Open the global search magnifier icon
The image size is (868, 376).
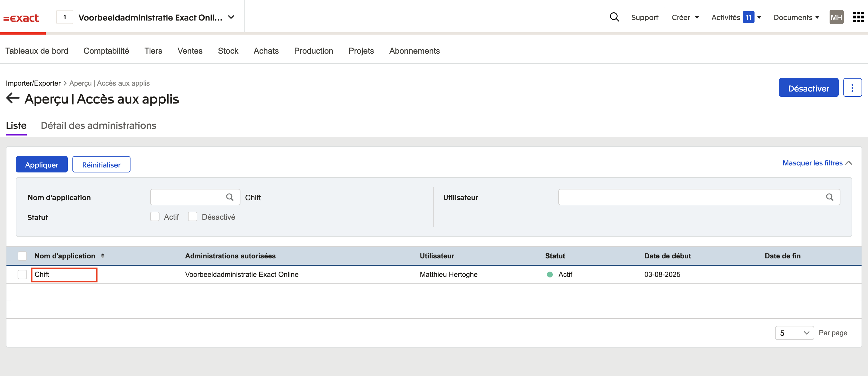[614, 17]
